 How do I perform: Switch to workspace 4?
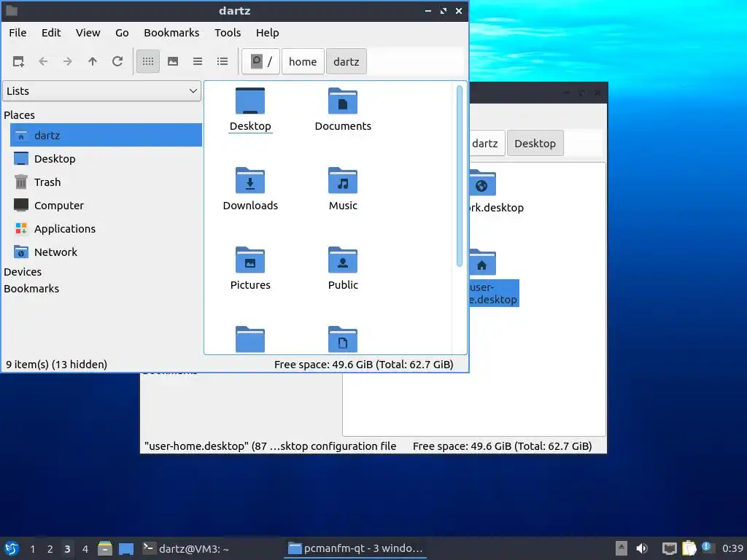coord(85,549)
